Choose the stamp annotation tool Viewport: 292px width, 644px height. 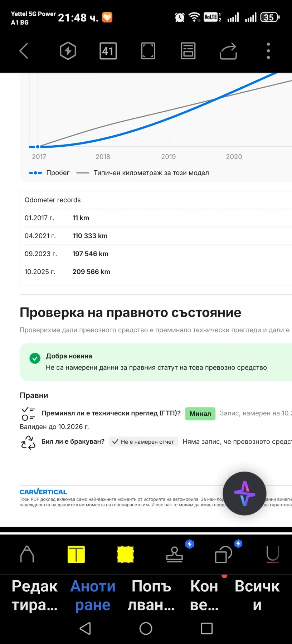(175, 554)
